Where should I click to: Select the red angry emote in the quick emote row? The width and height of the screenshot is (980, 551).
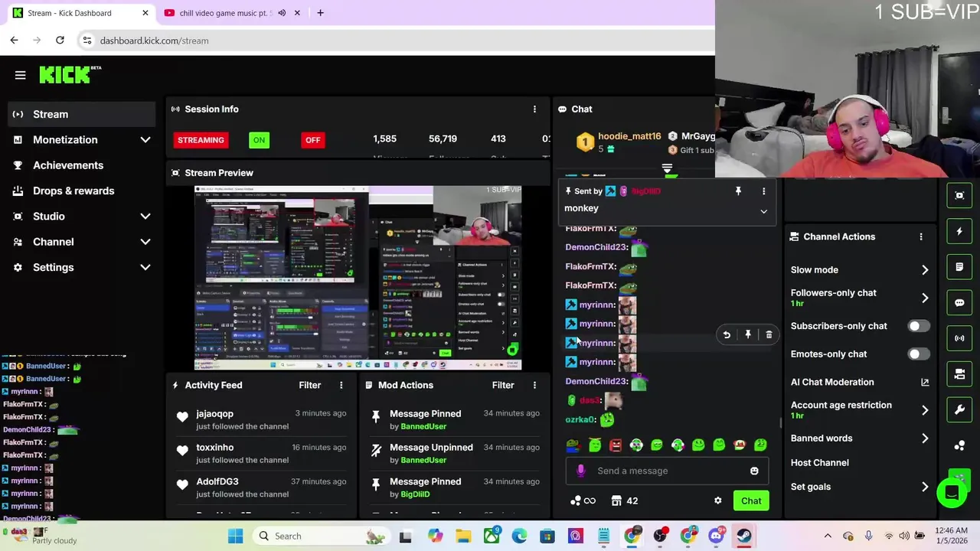pyautogui.click(x=616, y=445)
